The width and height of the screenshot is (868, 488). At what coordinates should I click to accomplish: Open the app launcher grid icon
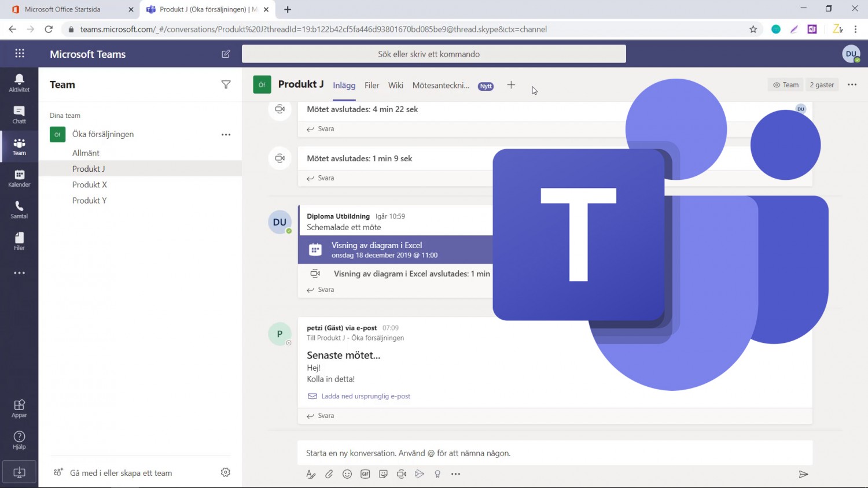click(x=20, y=54)
